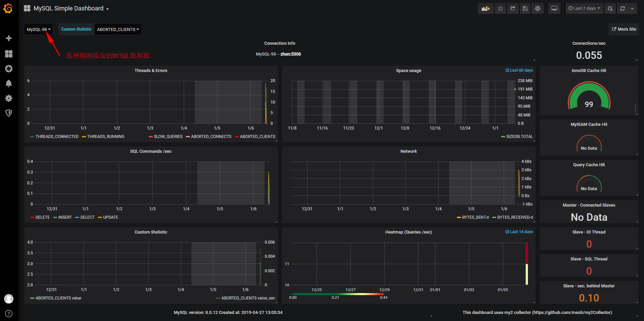
Task: Click the Add panel toolbar icon
Action: click(x=486, y=8)
